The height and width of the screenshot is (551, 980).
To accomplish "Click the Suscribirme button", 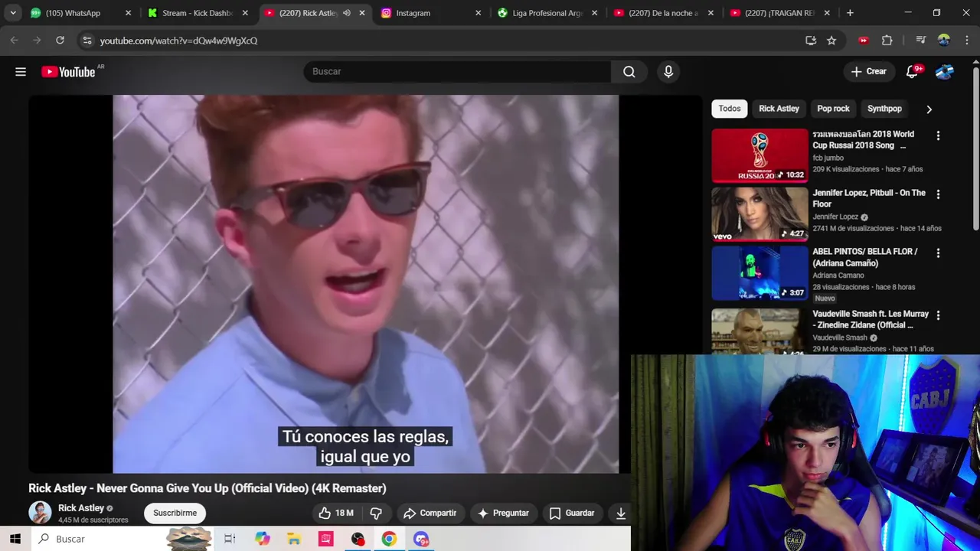I will [x=175, y=514].
